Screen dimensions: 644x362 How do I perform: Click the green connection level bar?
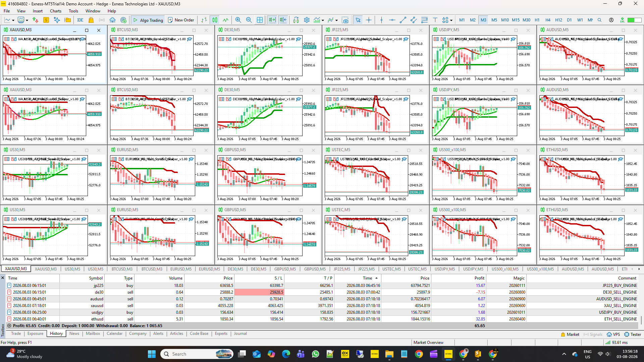tap(634, 20)
